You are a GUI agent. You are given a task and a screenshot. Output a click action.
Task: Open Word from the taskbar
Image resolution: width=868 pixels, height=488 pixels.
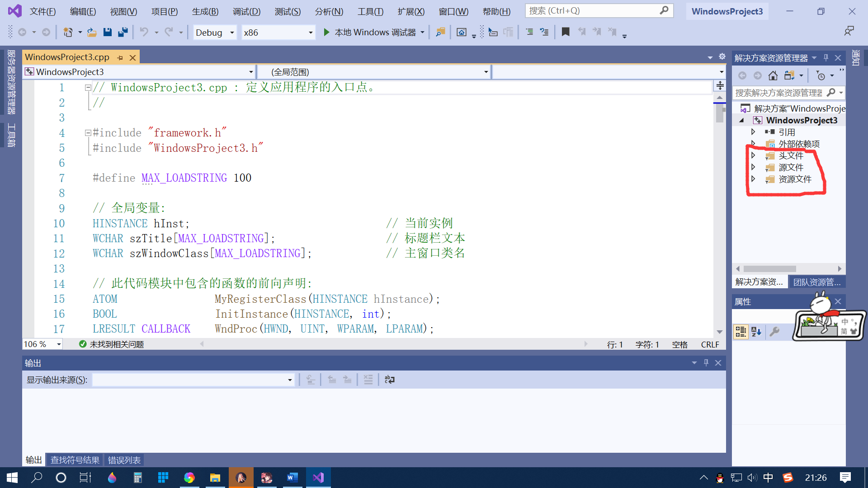click(292, 478)
